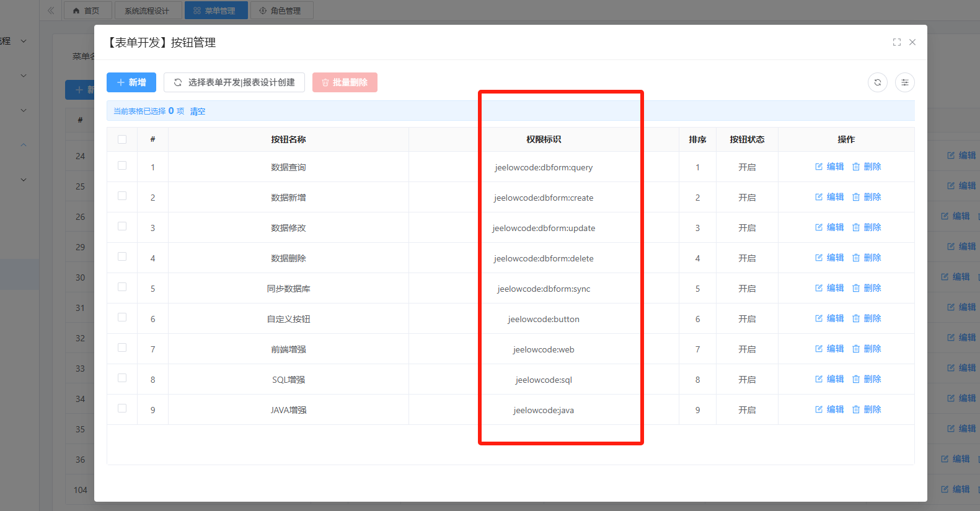Click the jeelowcode:web permission cell

pyautogui.click(x=544, y=349)
